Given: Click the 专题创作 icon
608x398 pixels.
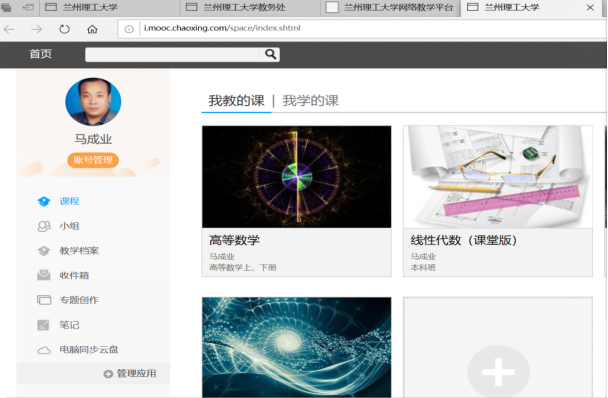Looking at the screenshot, I should click(x=44, y=300).
